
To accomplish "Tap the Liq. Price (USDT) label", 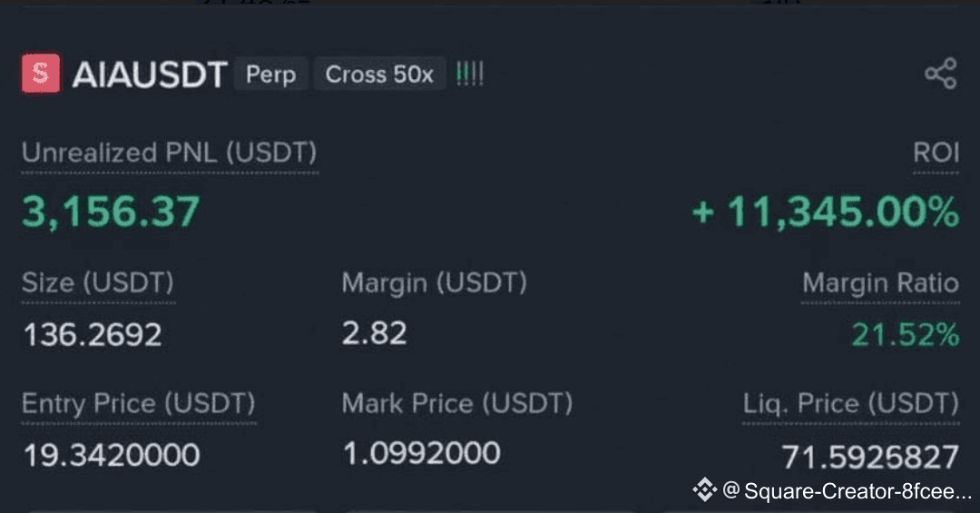I will click(850, 403).
